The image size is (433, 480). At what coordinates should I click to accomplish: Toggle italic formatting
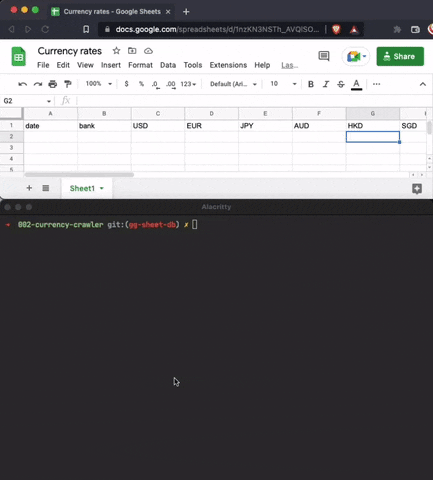pos(326,84)
